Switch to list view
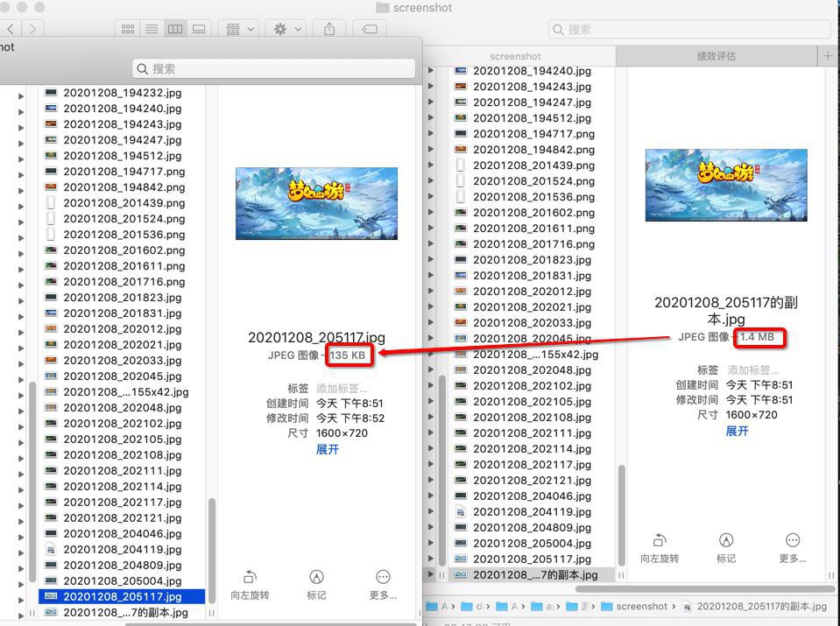Screen dimensions: 840x626 [x=152, y=29]
